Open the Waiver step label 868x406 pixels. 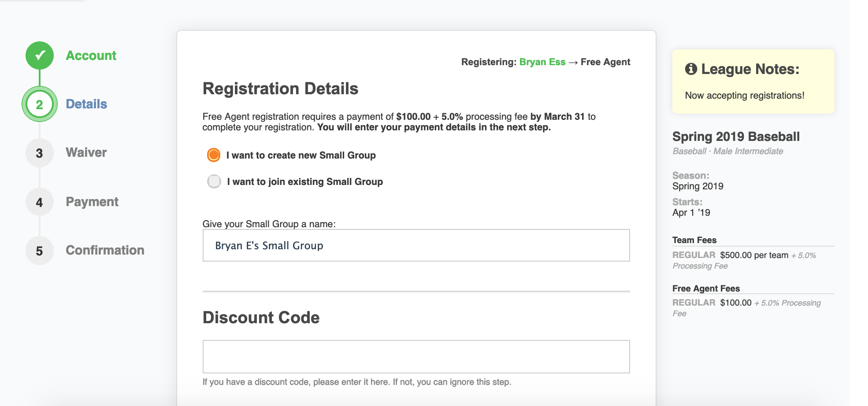click(86, 152)
